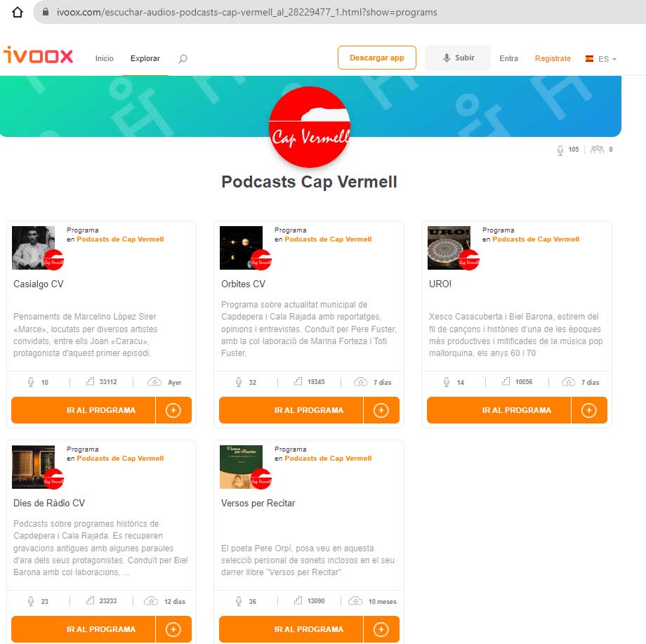Viewport: 646px width, 644px height.
Task: Add Dies de Ràdio CV via plus icon
Action: point(173,629)
